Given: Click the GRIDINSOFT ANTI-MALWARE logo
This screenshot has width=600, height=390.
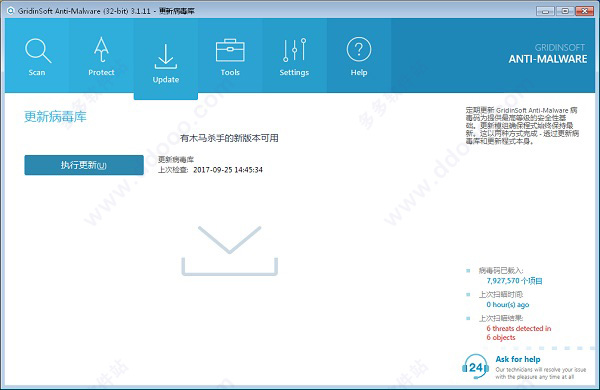Looking at the screenshot, I should coord(548,54).
